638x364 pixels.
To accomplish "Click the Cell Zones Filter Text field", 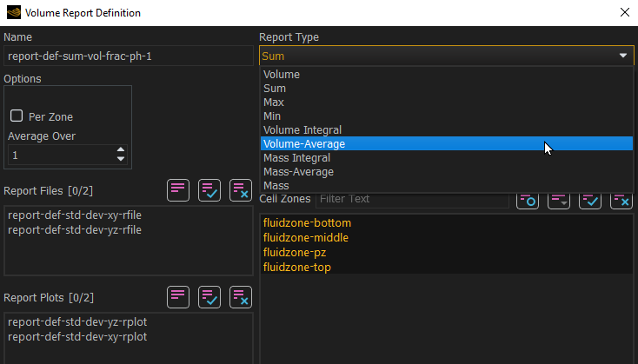I will pyautogui.click(x=412, y=199).
